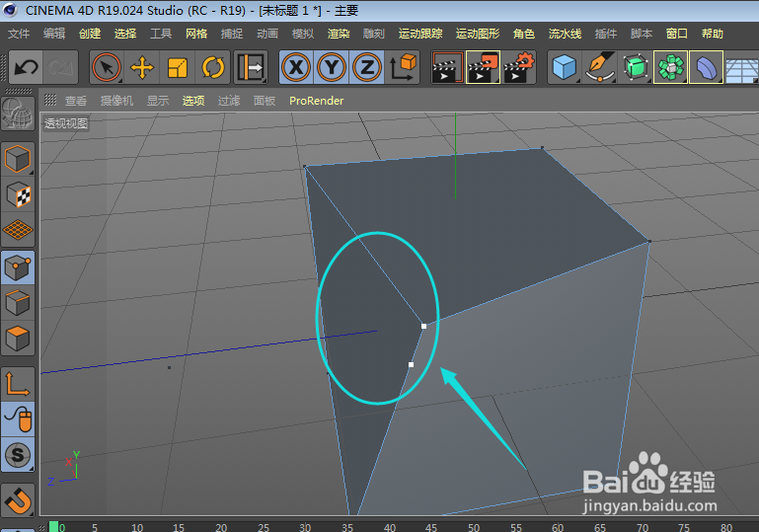
Task: Open viewport 查看 menu
Action: (x=76, y=101)
